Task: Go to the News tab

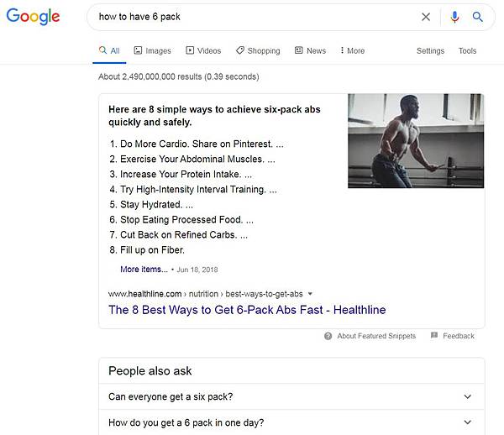Action: click(311, 50)
